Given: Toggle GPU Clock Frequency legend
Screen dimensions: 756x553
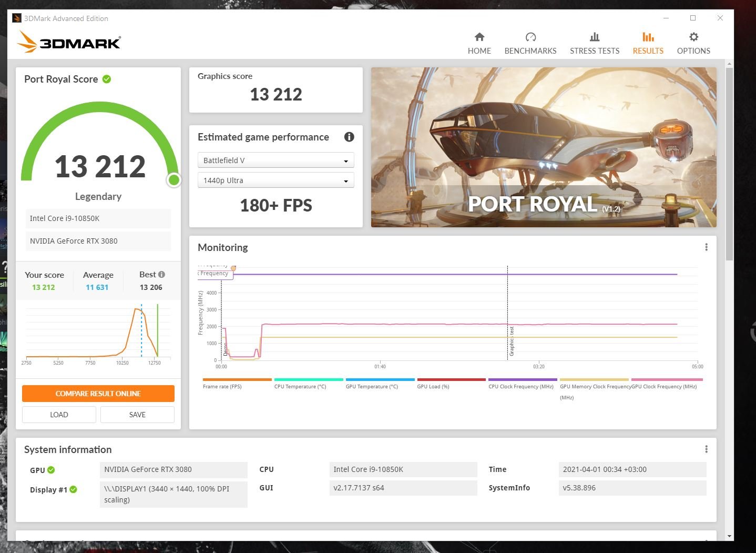Looking at the screenshot, I should 667,383.
